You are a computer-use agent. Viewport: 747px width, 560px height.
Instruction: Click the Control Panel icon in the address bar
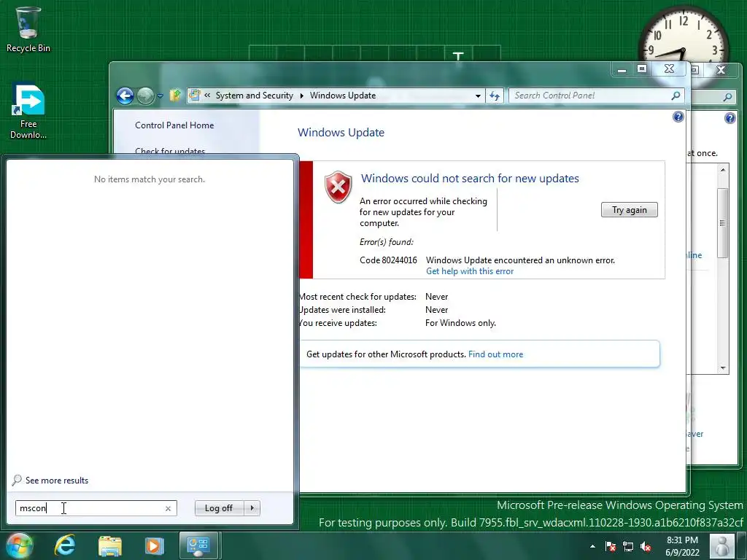(x=194, y=96)
